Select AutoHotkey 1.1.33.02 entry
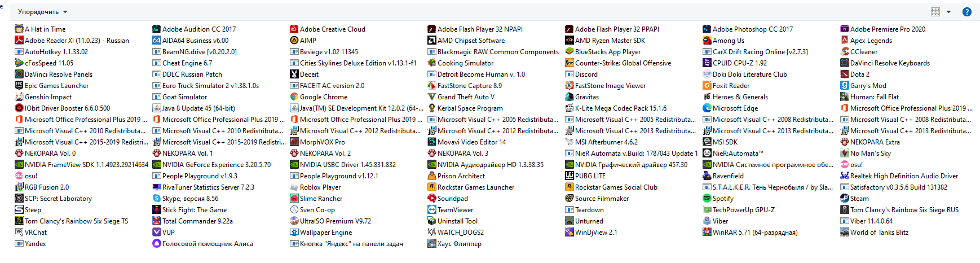The width and height of the screenshot is (980, 263). [51, 51]
